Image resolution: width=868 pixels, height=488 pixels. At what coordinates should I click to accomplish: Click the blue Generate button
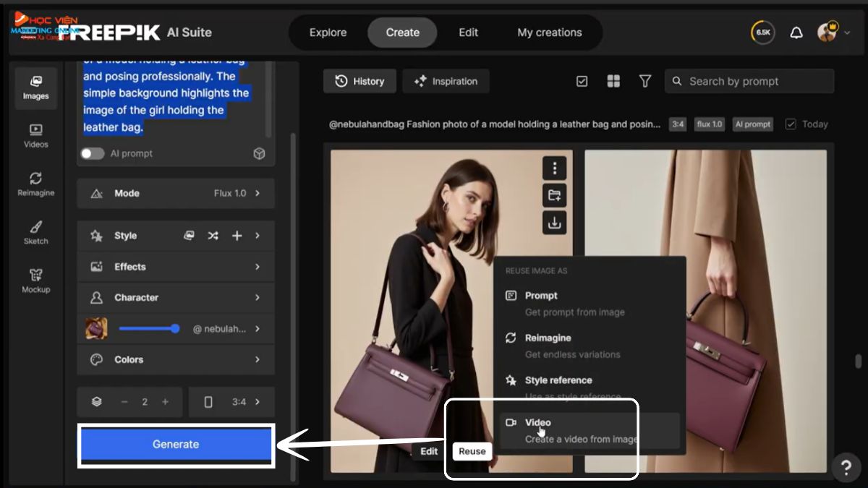176,445
